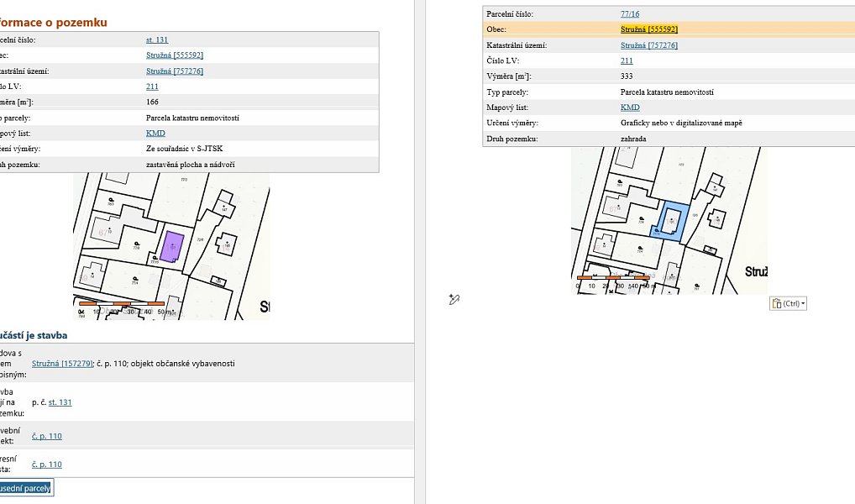Click the Sousední parcely button
Viewport: 855px width, 504px height.
coord(26,488)
